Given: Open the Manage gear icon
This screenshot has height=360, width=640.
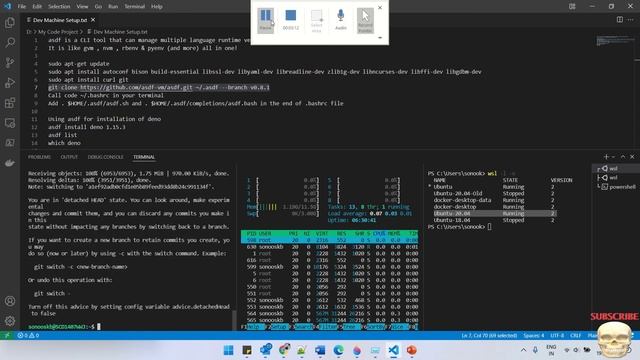Looking at the screenshot, I should coord(10,321).
